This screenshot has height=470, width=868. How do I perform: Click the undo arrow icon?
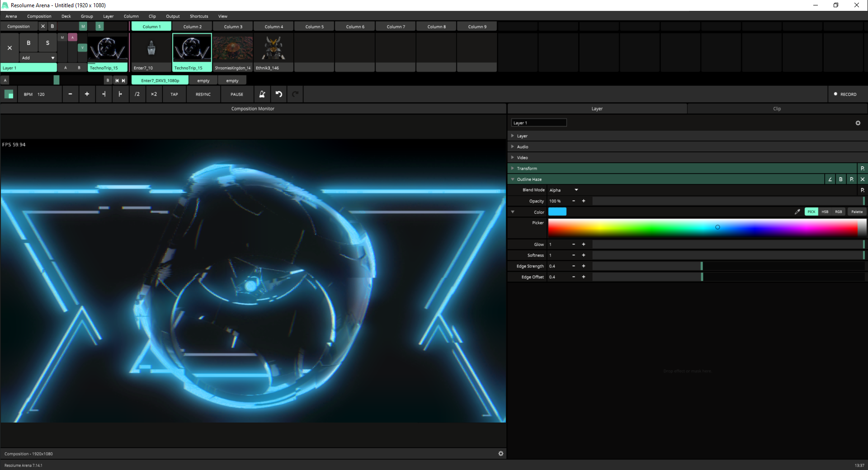(279, 94)
